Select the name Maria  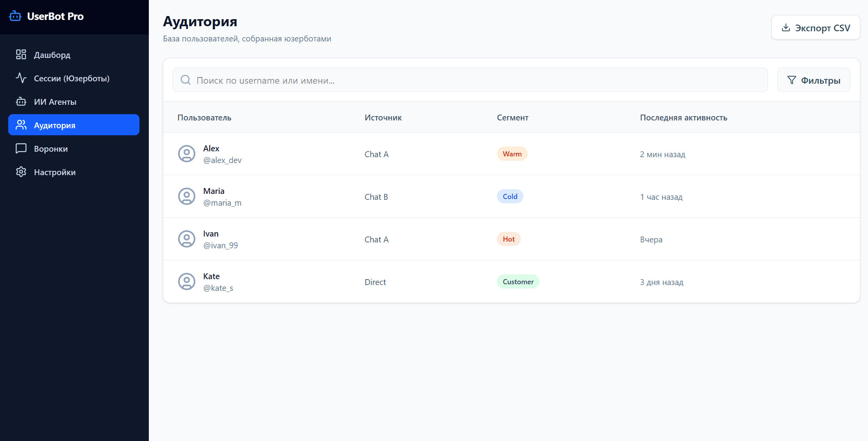coord(214,191)
